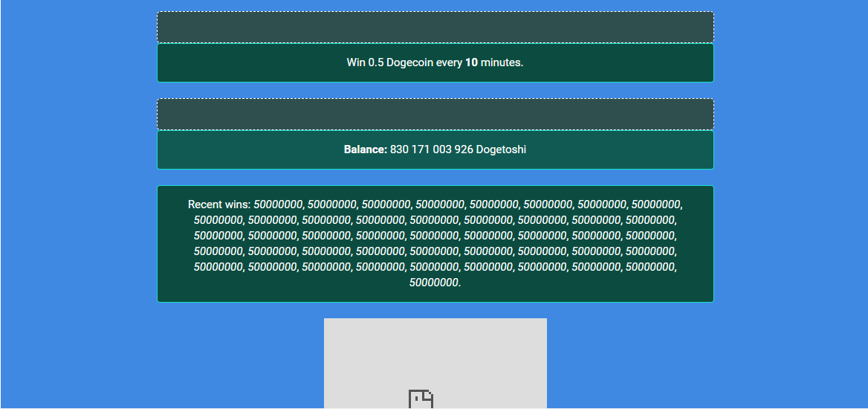
Task: Click "830" at the start of the balance
Action: click(399, 149)
